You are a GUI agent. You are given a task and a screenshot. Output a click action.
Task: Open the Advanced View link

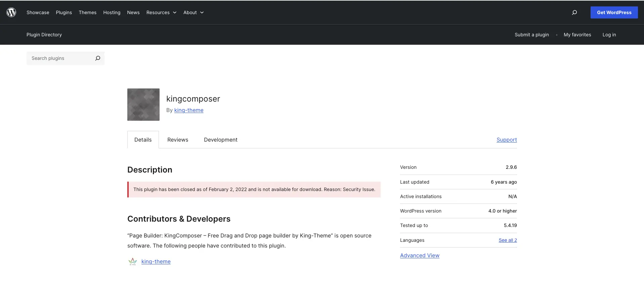[420, 255]
